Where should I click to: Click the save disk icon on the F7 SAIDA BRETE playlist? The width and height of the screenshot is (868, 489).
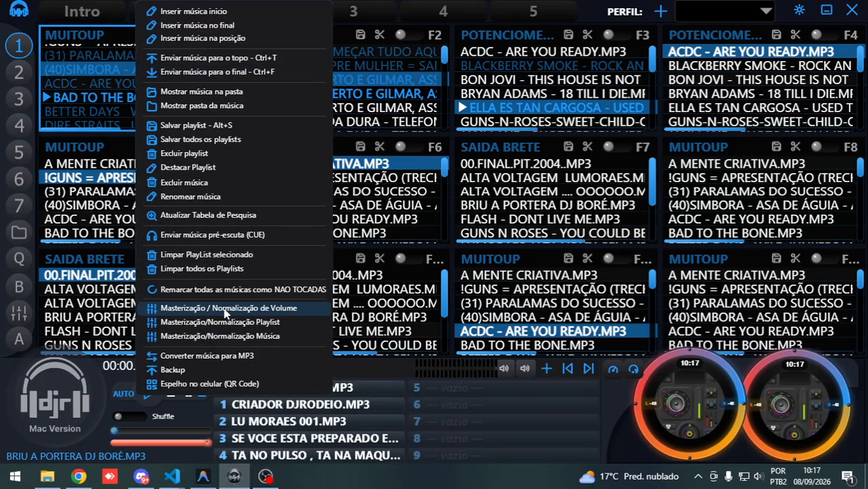(x=568, y=147)
